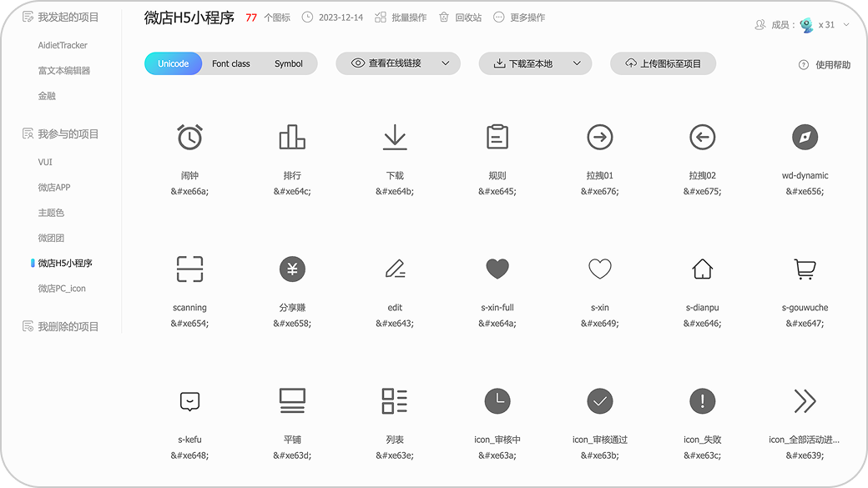The width and height of the screenshot is (868, 488).
Task: Click the unicode &#xe63d; under 平铺
Action: (x=292, y=455)
